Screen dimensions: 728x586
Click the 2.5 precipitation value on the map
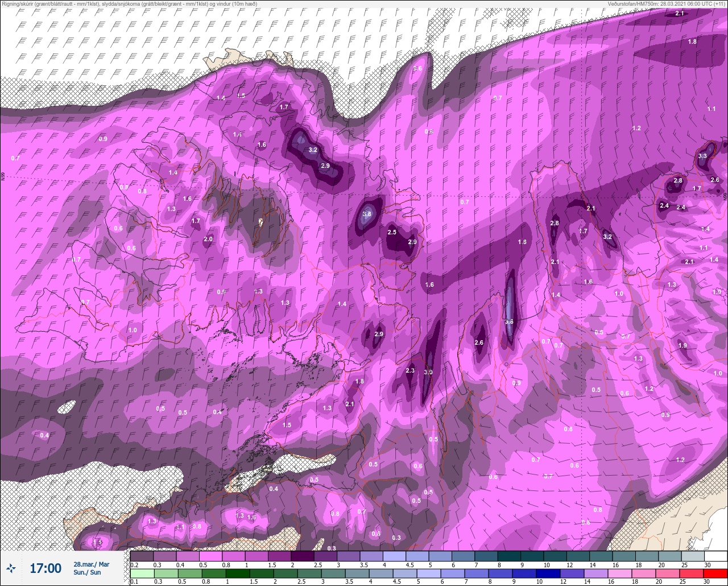click(392, 232)
